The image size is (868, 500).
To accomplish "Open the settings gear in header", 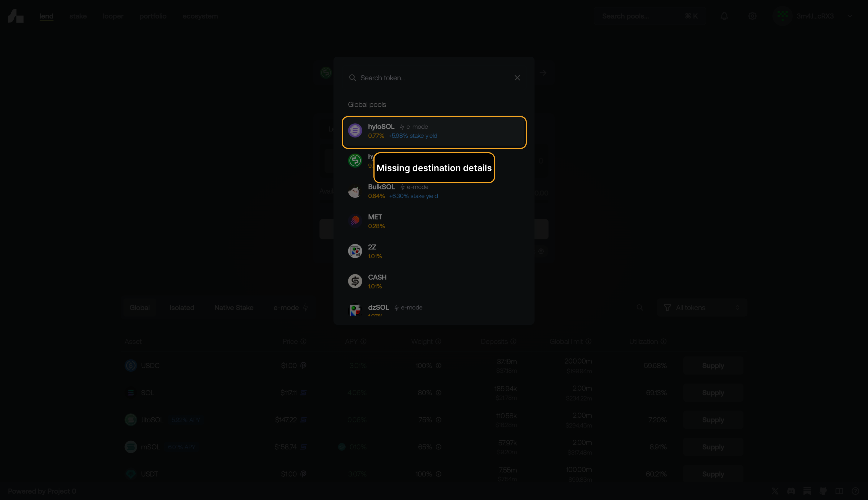I will click(752, 16).
